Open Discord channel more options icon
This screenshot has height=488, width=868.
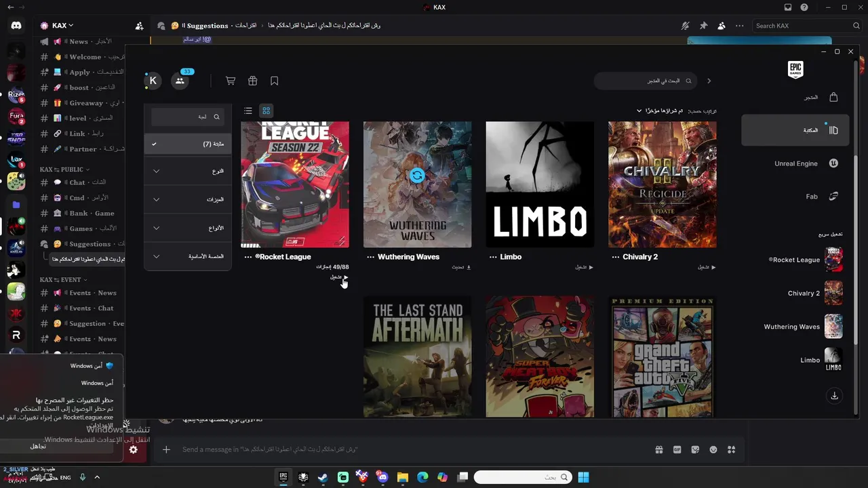click(x=740, y=26)
